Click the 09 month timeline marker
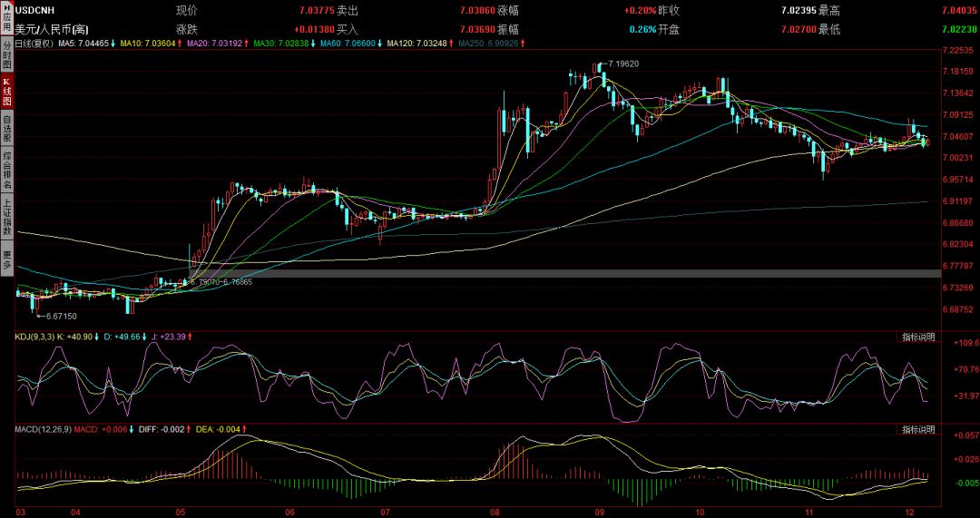The width and height of the screenshot is (980, 518). (x=600, y=512)
